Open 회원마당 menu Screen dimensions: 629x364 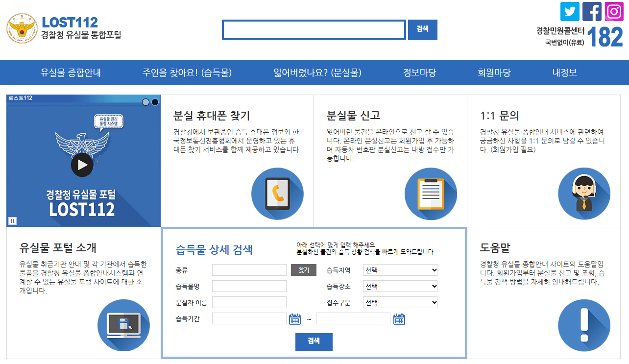(x=494, y=73)
